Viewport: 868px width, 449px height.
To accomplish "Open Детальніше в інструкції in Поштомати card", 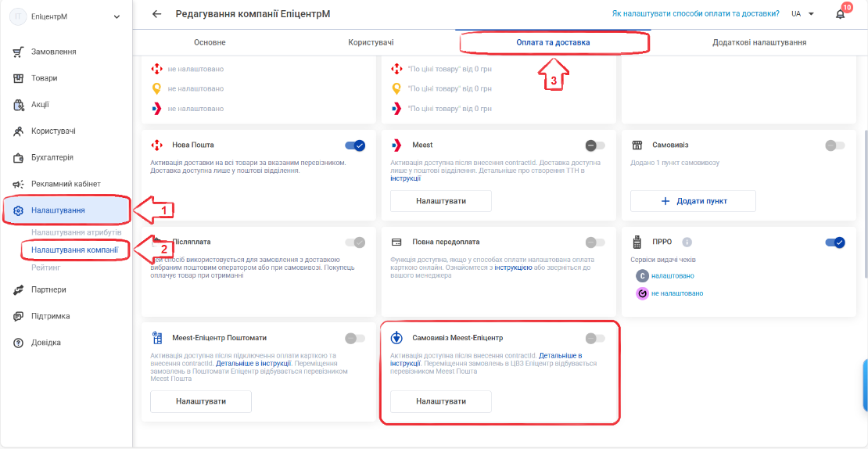I will click(253, 364).
